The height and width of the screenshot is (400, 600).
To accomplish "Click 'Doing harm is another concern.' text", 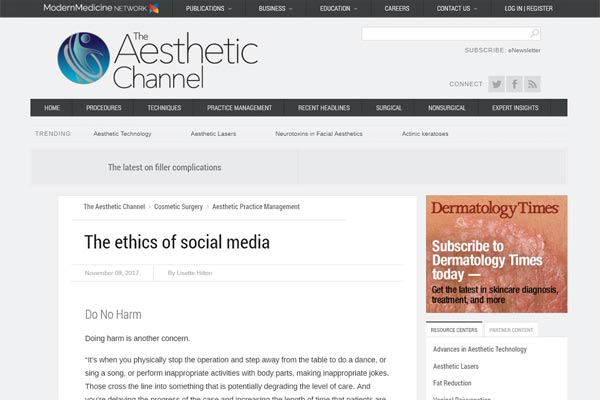I will tap(137, 338).
